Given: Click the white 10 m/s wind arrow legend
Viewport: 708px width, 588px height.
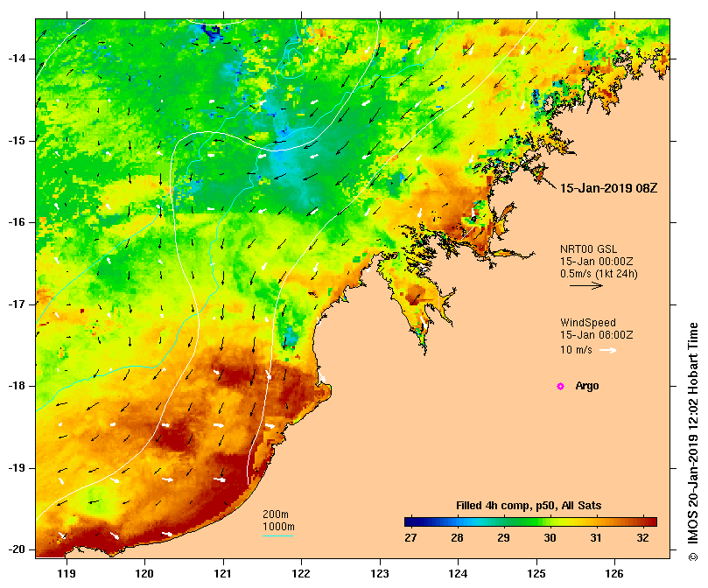Looking at the screenshot, I should (607, 350).
